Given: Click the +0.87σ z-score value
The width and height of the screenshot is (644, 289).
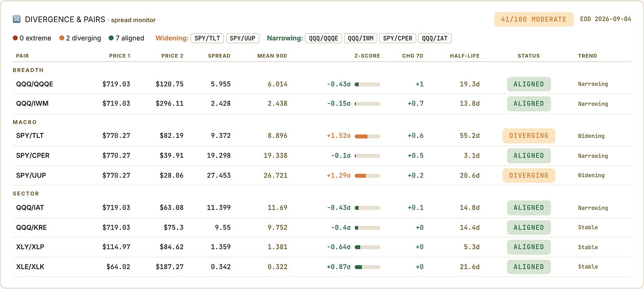Looking at the screenshot, I should pyautogui.click(x=339, y=267).
